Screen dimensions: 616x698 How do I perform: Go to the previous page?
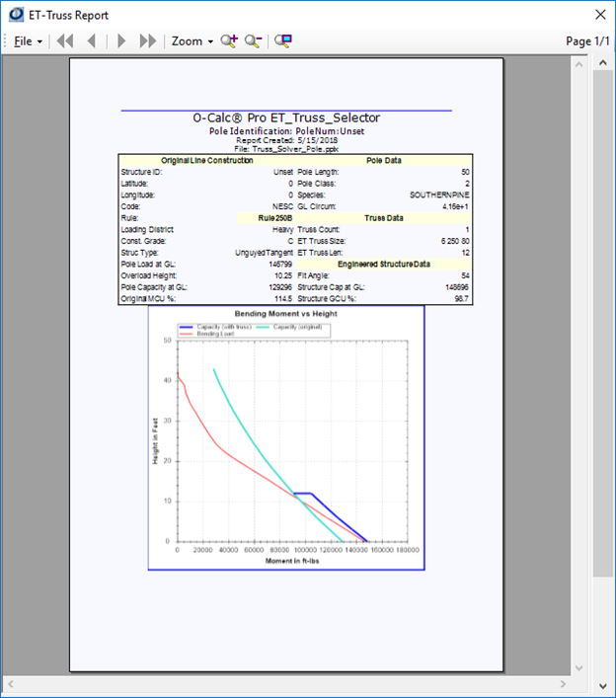(x=92, y=40)
